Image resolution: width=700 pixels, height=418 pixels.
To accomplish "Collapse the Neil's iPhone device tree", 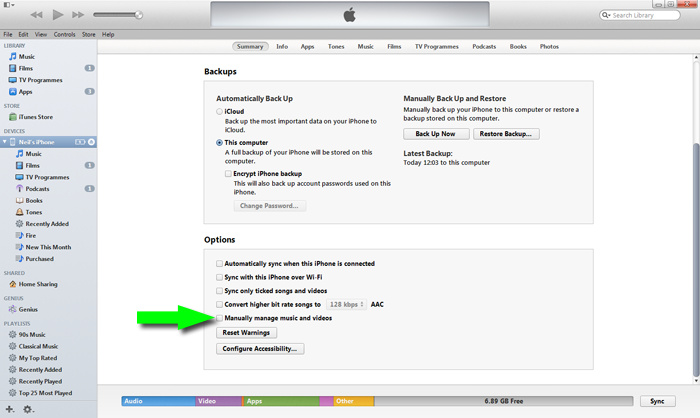I will tap(4, 142).
